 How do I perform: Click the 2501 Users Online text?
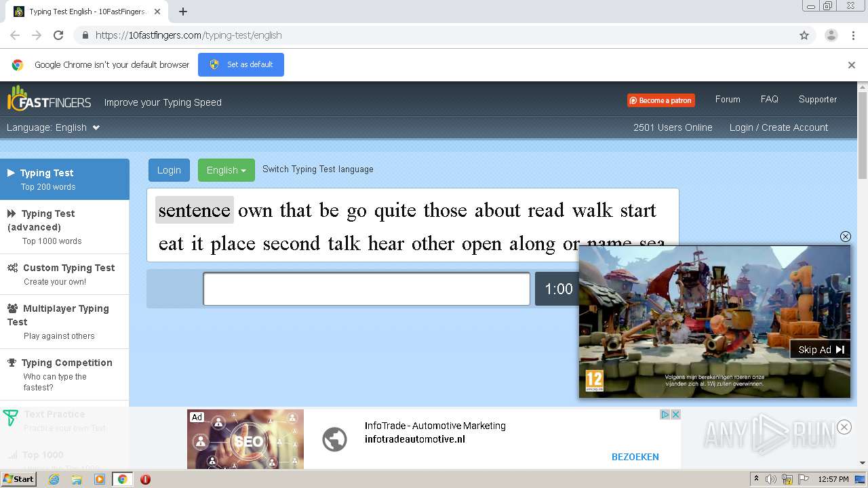tap(673, 127)
